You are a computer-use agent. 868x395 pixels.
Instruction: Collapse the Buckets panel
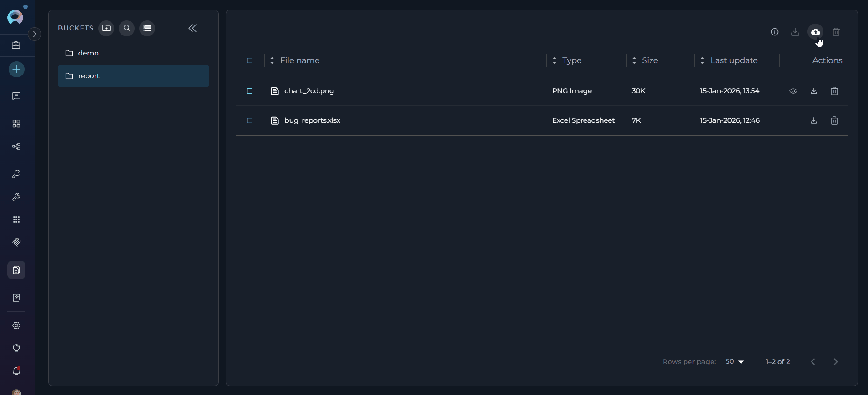[192, 28]
